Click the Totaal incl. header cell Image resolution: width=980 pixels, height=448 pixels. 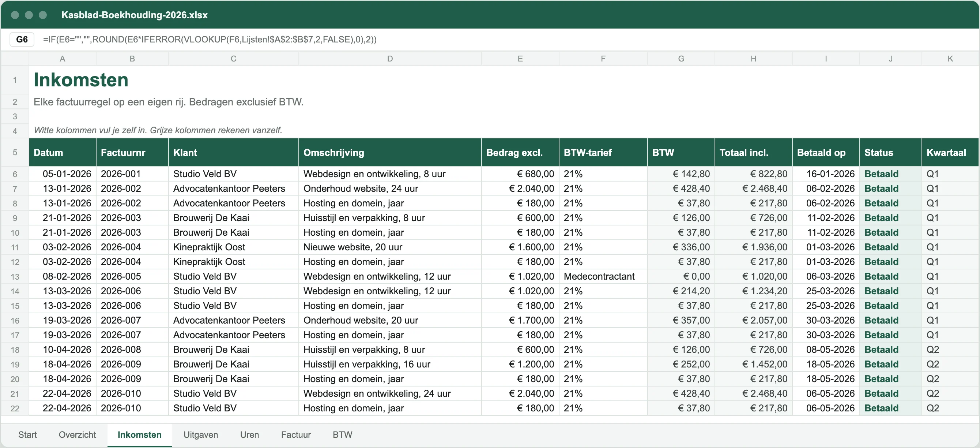point(753,153)
